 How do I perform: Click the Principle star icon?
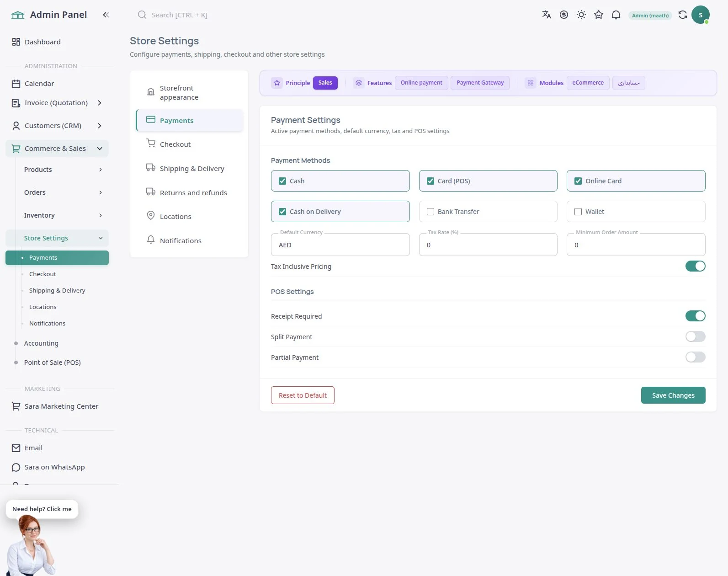click(x=277, y=83)
